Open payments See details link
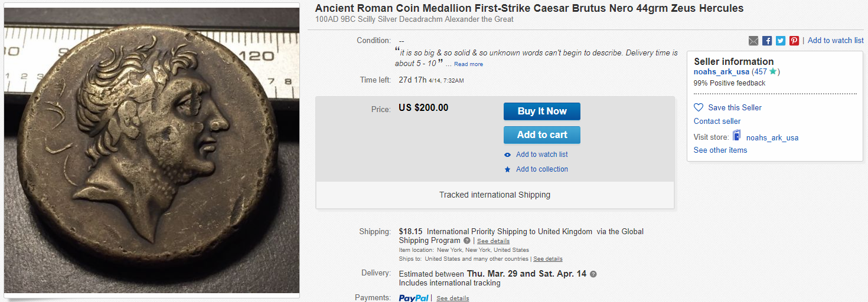Screen dimensions: 868x302 (x=452, y=298)
